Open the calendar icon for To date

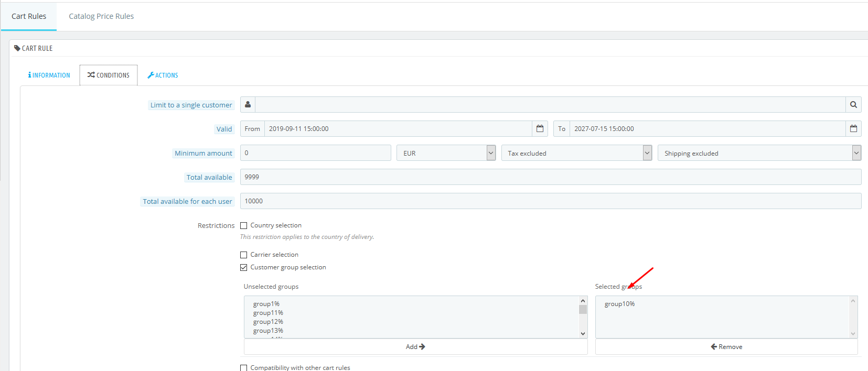[x=853, y=129]
